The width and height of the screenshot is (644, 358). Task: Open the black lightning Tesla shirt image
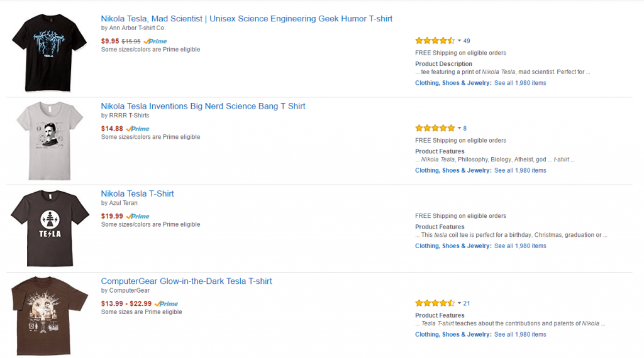click(49, 53)
